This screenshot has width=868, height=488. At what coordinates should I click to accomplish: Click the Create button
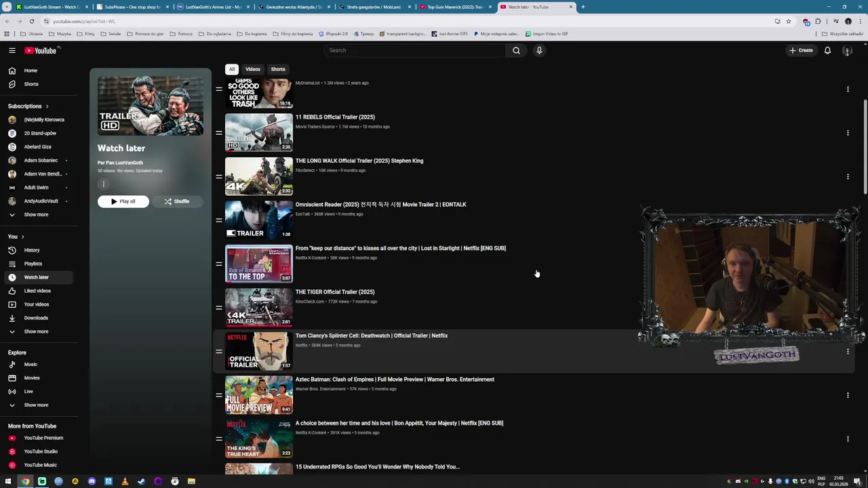pyautogui.click(x=801, y=50)
